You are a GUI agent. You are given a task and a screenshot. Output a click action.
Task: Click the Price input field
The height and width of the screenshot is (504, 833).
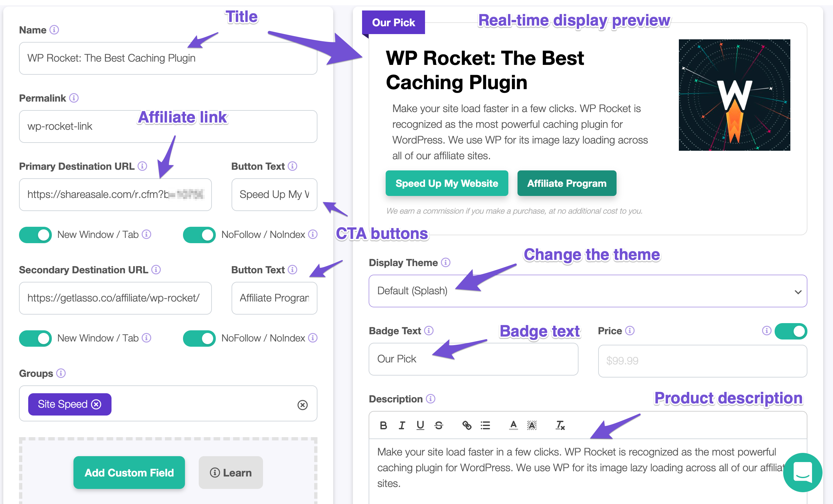pos(703,361)
